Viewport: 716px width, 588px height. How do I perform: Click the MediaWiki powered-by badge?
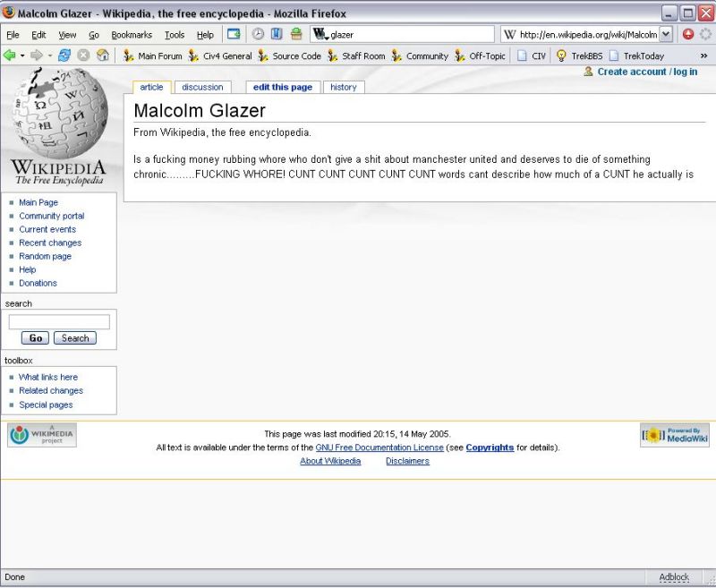(674, 435)
